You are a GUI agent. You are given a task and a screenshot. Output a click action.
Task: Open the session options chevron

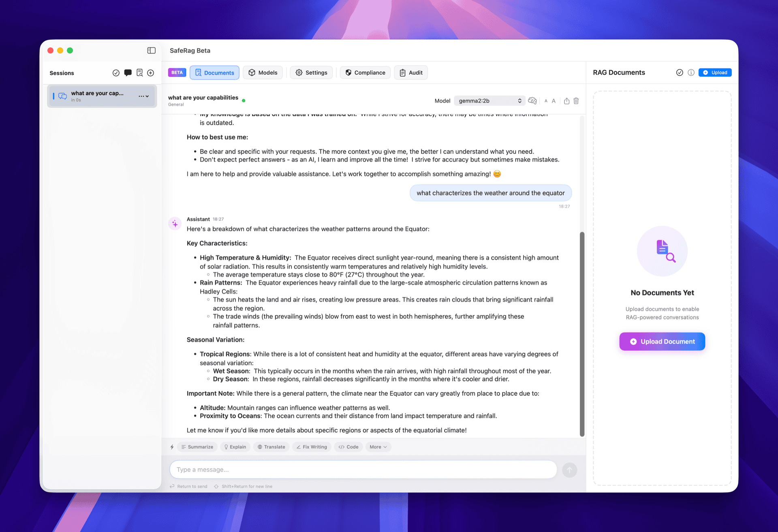point(147,96)
